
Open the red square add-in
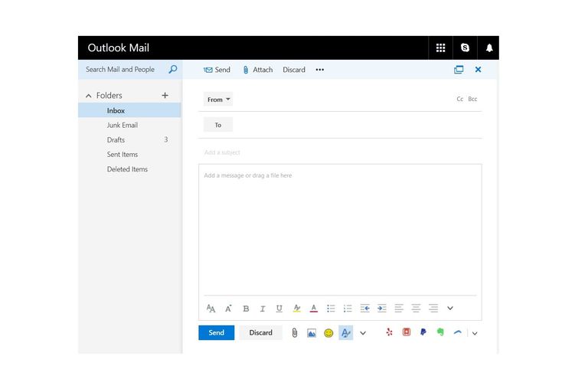(407, 332)
